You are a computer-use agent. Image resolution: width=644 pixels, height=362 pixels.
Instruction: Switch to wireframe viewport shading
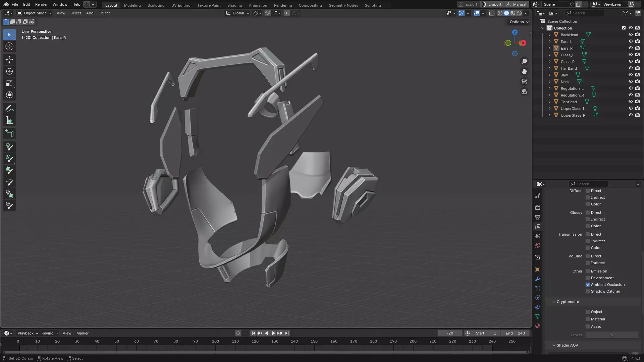pyautogui.click(x=500, y=13)
